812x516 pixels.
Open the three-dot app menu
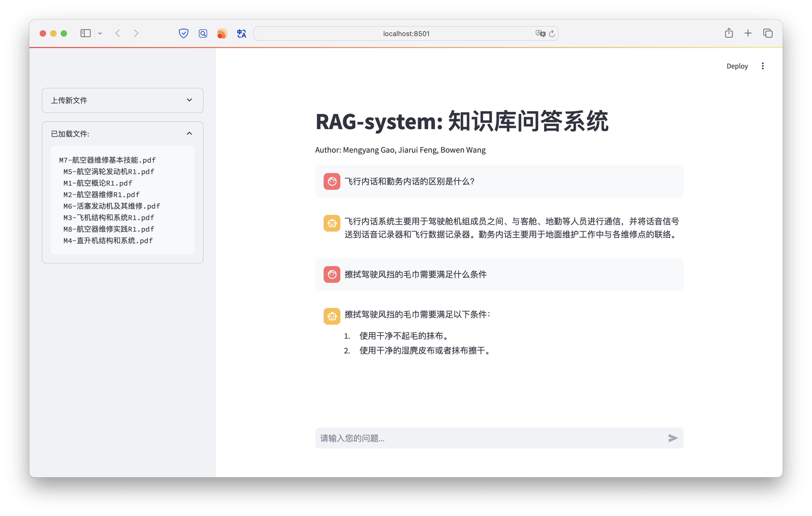coord(763,66)
